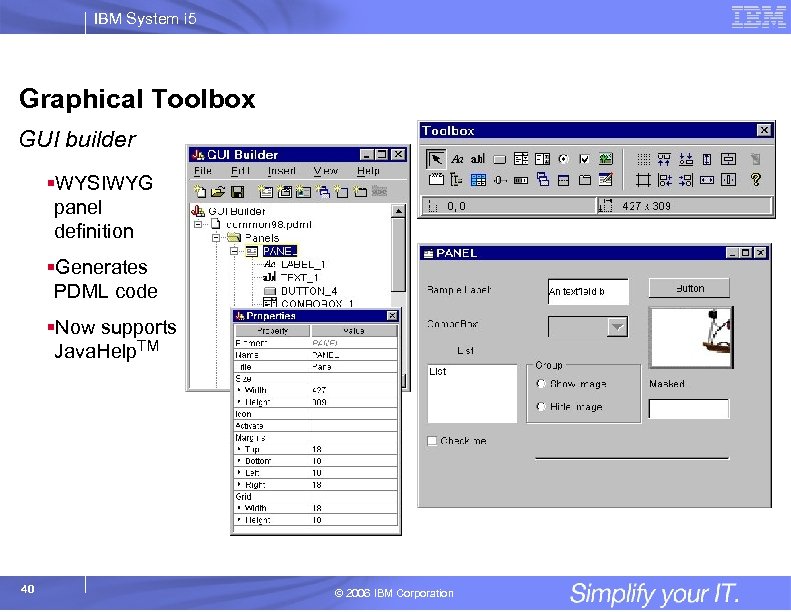Collapse the Panels folder node
The height and width of the screenshot is (612, 791).
click(x=216, y=238)
